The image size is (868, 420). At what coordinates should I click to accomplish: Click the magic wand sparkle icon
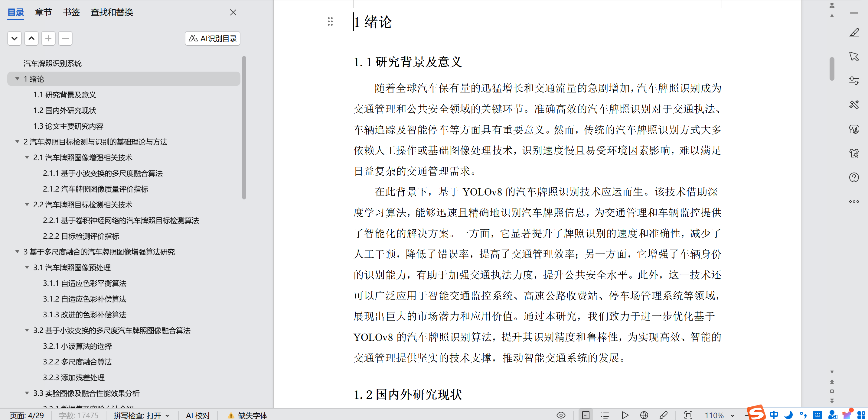click(854, 105)
